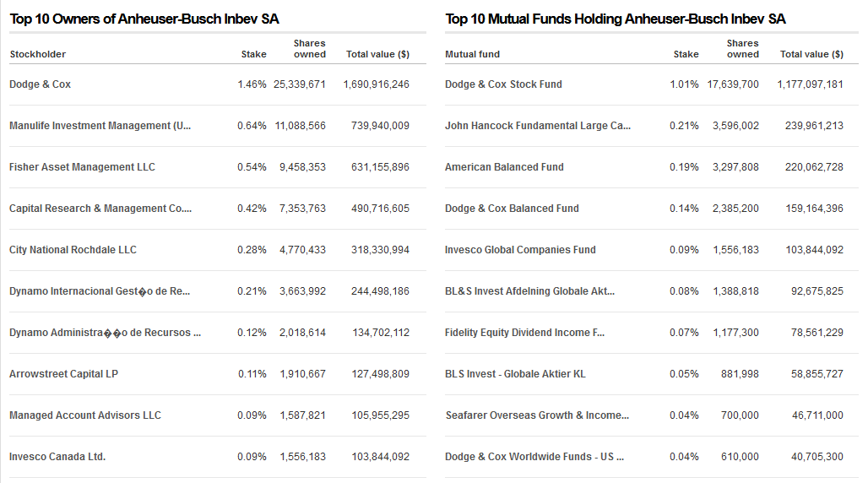Open Managed Account Advisors LLC entry
The height and width of the screenshot is (483, 868).
tap(84, 415)
